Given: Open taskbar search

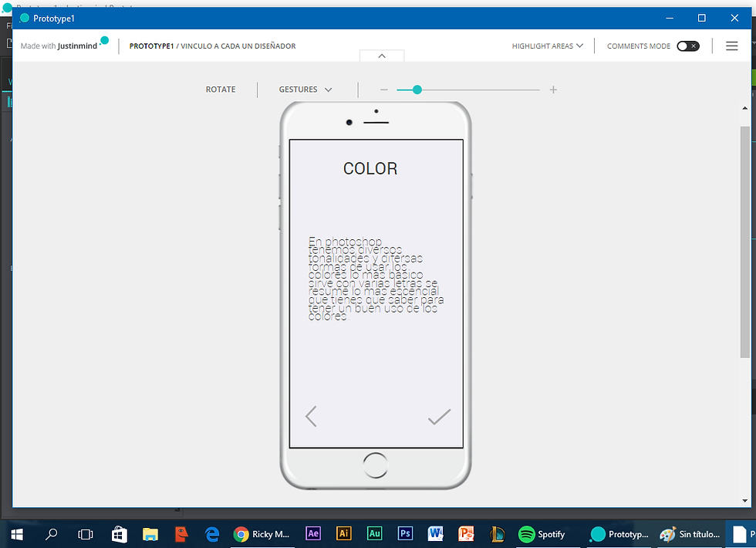Looking at the screenshot, I should pos(51,534).
